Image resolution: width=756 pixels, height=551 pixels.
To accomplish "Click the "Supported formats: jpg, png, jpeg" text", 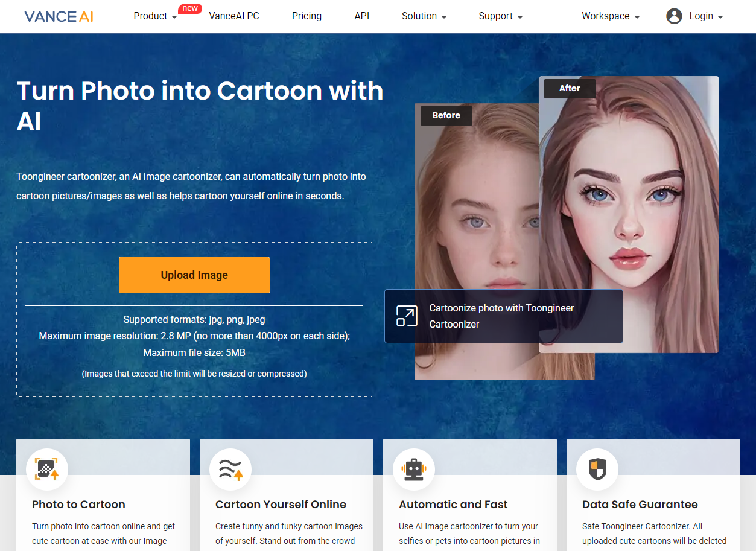I will click(x=194, y=319).
